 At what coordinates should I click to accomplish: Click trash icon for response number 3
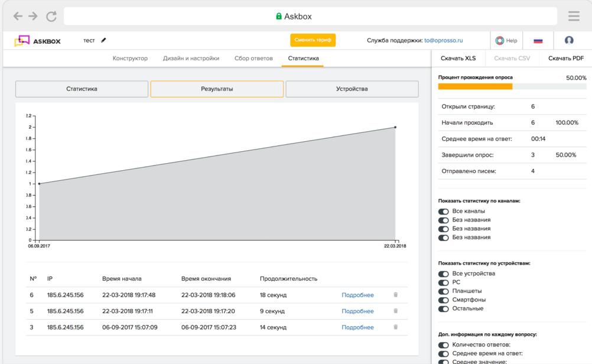coord(395,327)
